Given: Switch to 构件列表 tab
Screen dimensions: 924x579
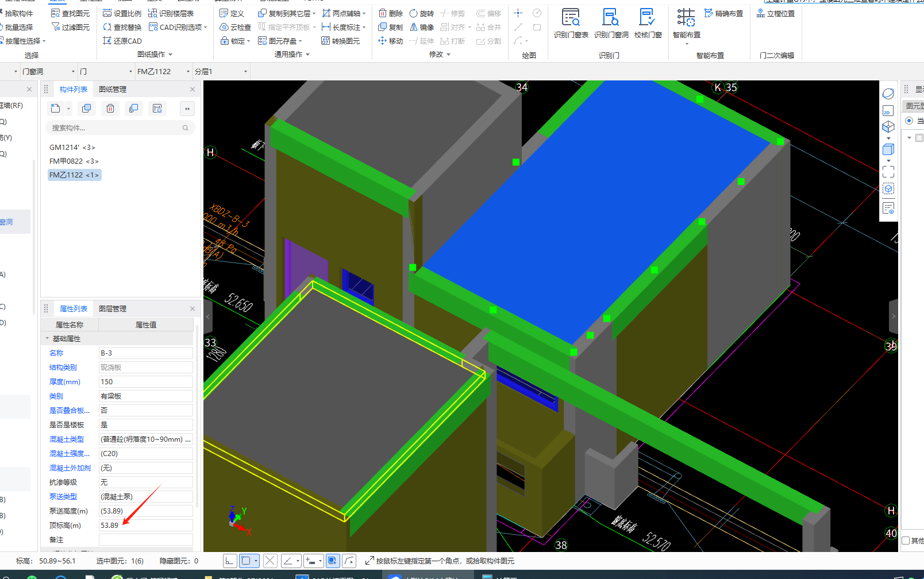Looking at the screenshot, I should pos(74,89).
